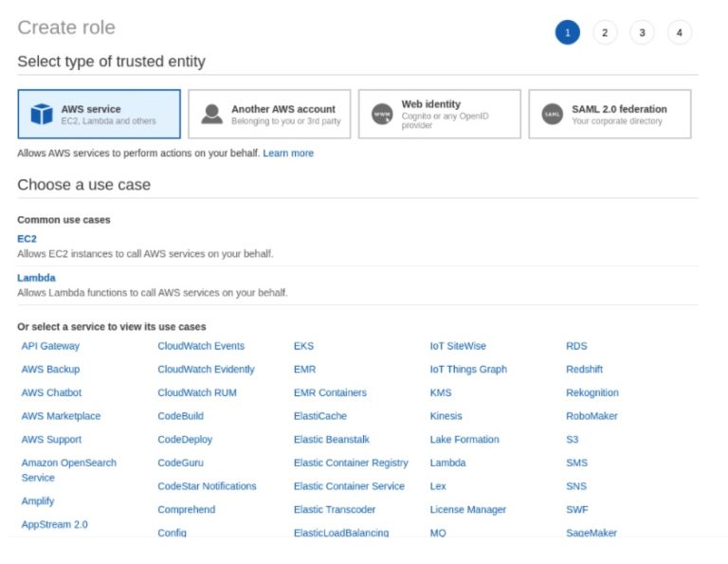Viewport: 728px width, 564px height.
Task: Open S3 service
Action: pos(572,439)
